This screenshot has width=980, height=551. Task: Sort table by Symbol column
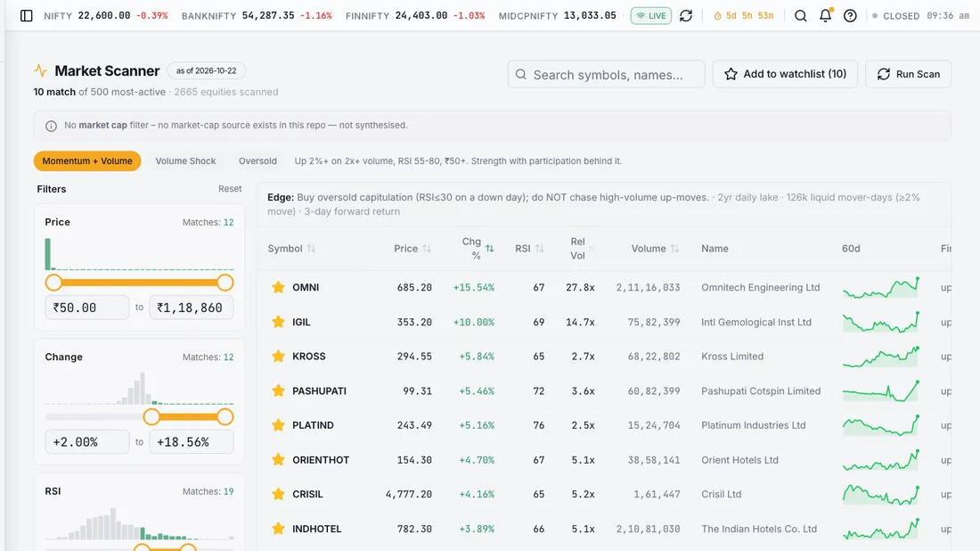tap(291, 248)
